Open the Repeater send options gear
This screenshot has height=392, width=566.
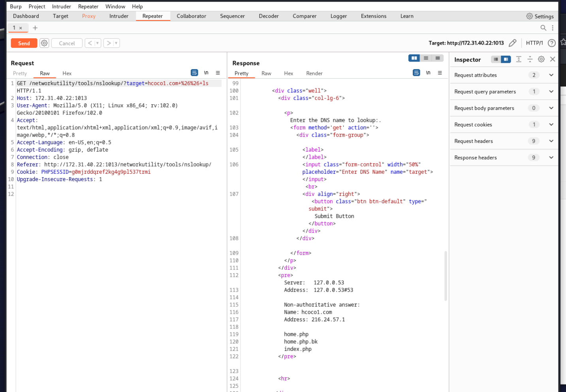click(x=44, y=43)
